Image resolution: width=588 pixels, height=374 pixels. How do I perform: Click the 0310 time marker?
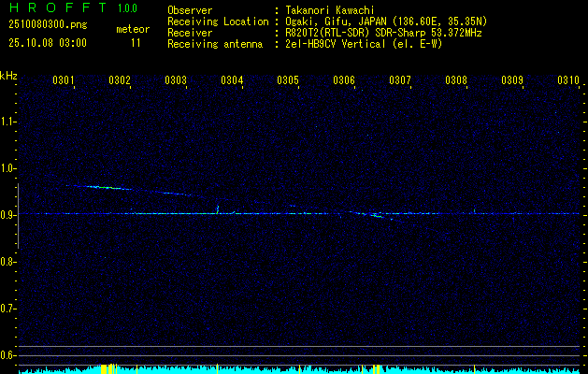coord(568,80)
